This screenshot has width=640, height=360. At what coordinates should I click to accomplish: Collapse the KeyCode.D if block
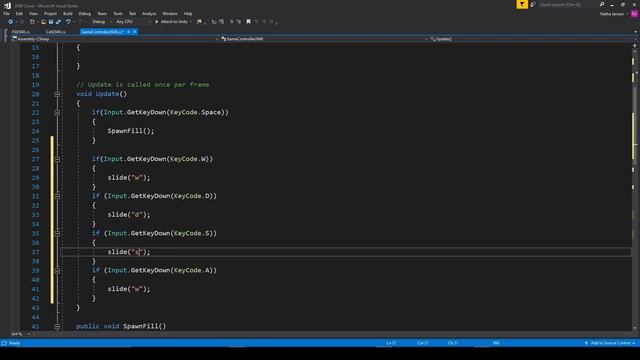(x=57, y=196)
